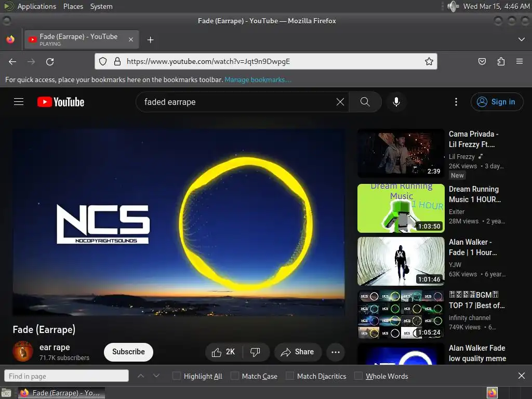The image size is (532, 399).
Task: Enable Match Diacritics checkbox
Action: [x=290, y=376]
